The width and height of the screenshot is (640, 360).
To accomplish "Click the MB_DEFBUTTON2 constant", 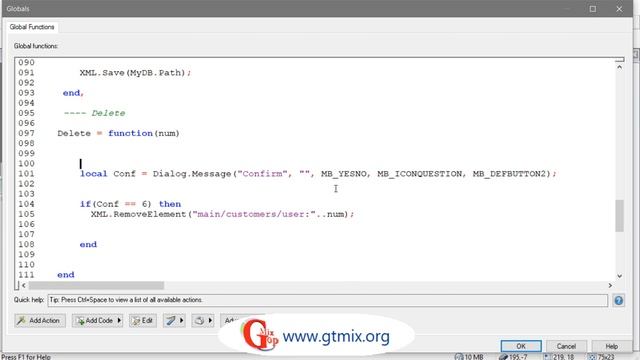I will 509,174.
